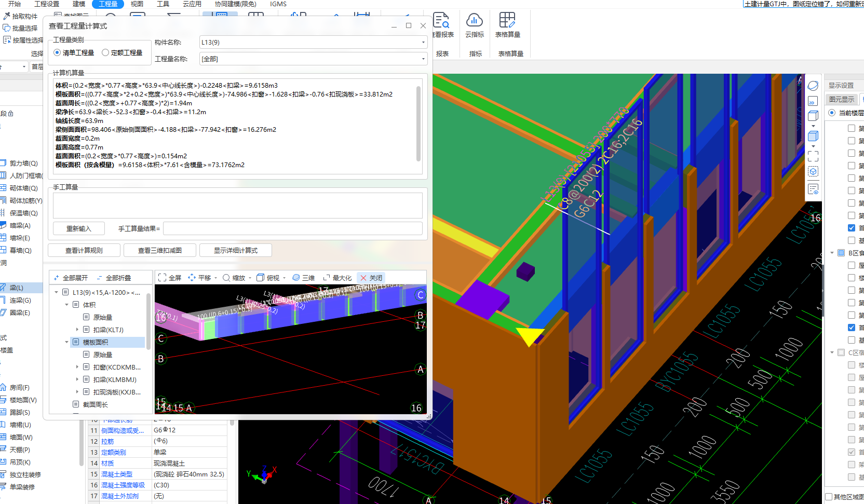Click the 拾取构件 pick component tool
Image resolution: width=864 pixels, height=504 pixels.
pos(21,16)
